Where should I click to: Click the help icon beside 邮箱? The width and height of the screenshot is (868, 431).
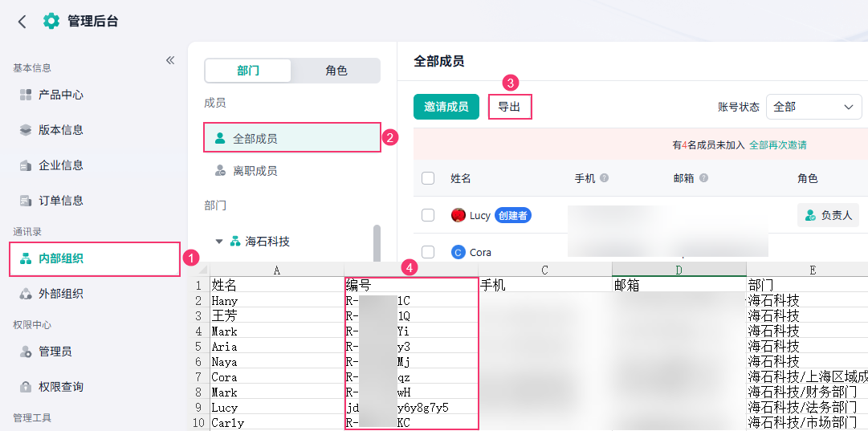[704, 178]
